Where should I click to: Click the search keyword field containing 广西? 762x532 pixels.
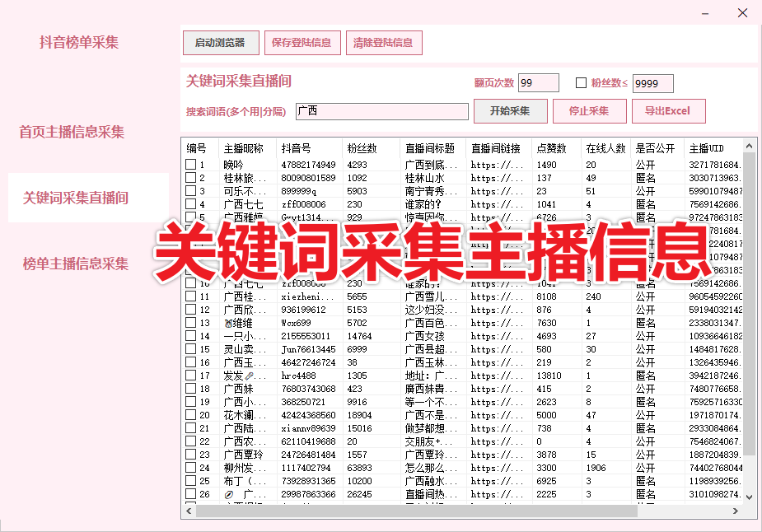[x=381, y=111]
